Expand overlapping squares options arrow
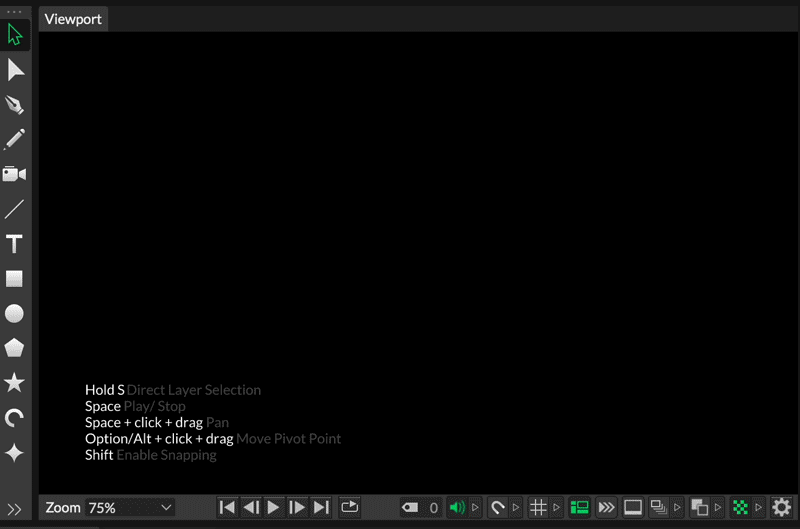The width and height of the screenshot is (800, 529). 718,508
